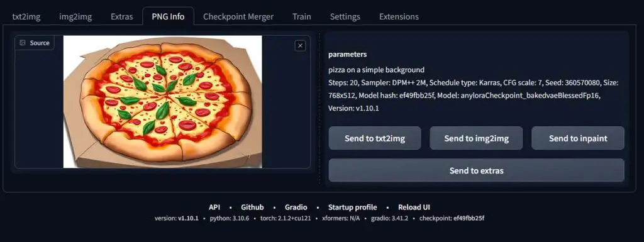
Task: Click the checkpoint ef49fbb25f footer text
Action: [x=452, y=218]
